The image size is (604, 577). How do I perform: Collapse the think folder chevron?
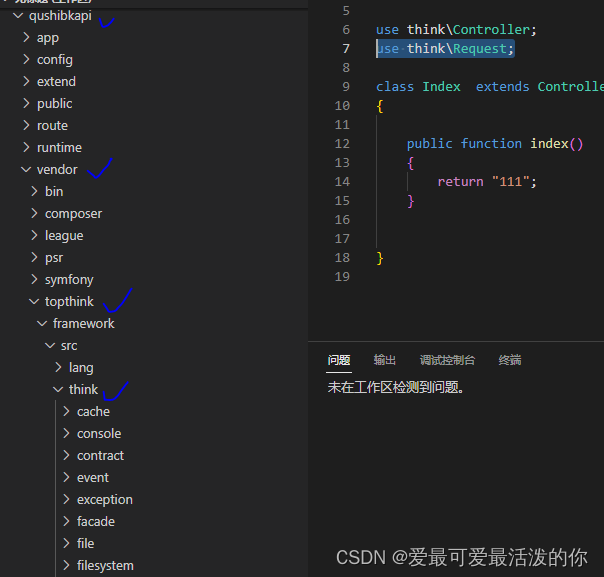coord(58,389)
